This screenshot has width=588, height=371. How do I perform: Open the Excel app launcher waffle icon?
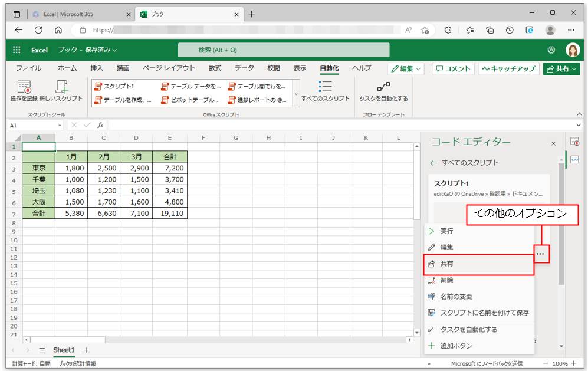point(17,50)
